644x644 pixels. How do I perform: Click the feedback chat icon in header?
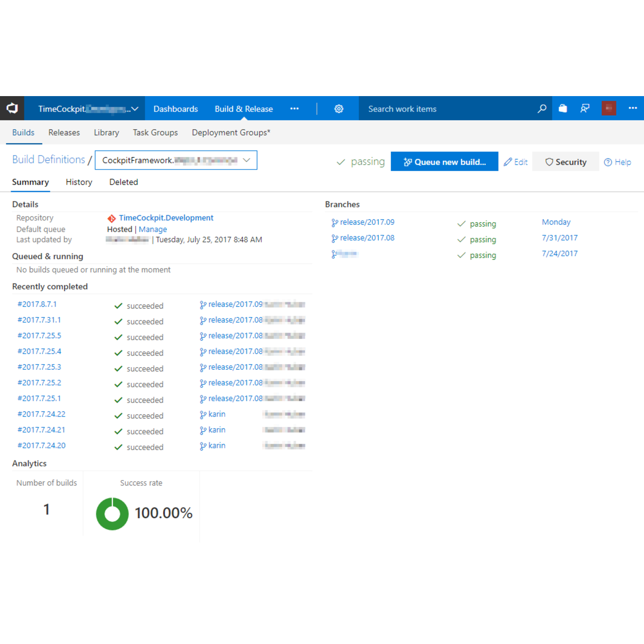pyautogui.click(x=585, y=109)
